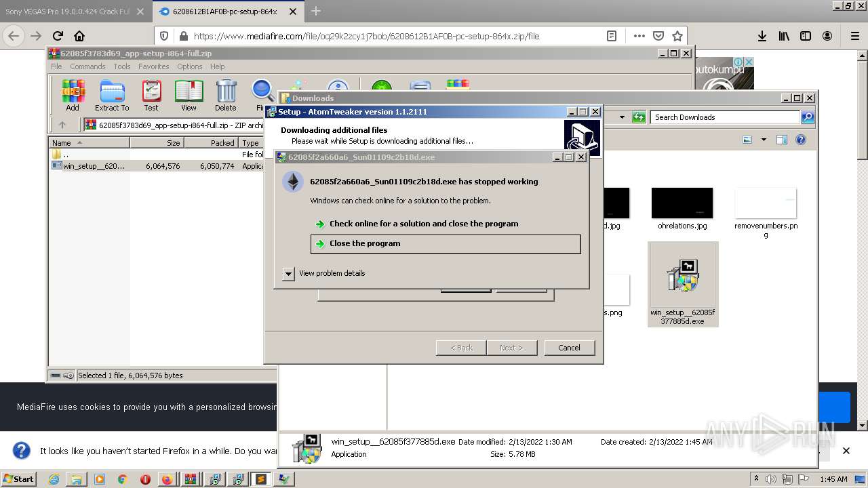Open new Firefox tab
Image resolution: width=868 pixels, height=488 pixels.
click(316, 11)
